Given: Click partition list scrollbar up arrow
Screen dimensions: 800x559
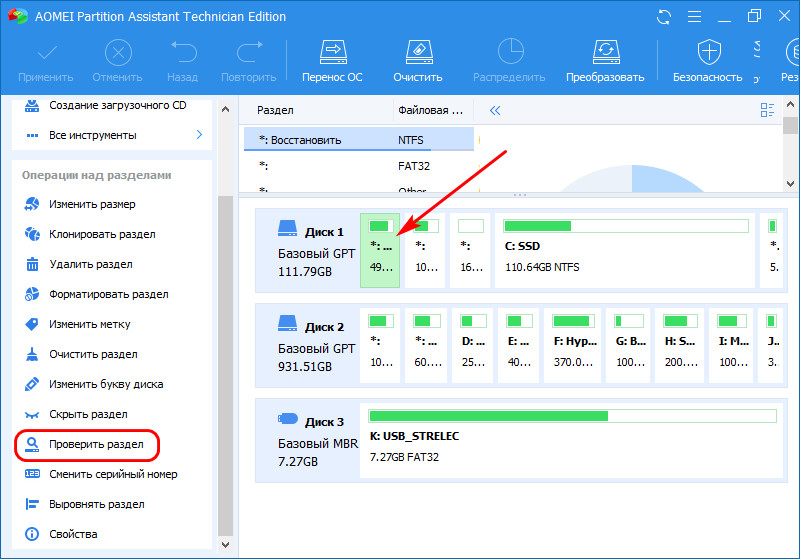Looking at the screenshot, I should [790, 105].
